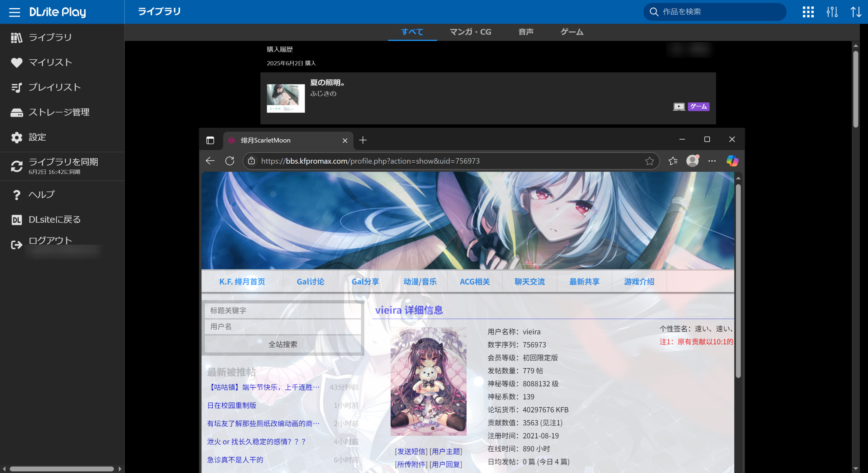Click the 全站搜索 button
This screenshot has width=868, height=473.
[x=283, y=344]
